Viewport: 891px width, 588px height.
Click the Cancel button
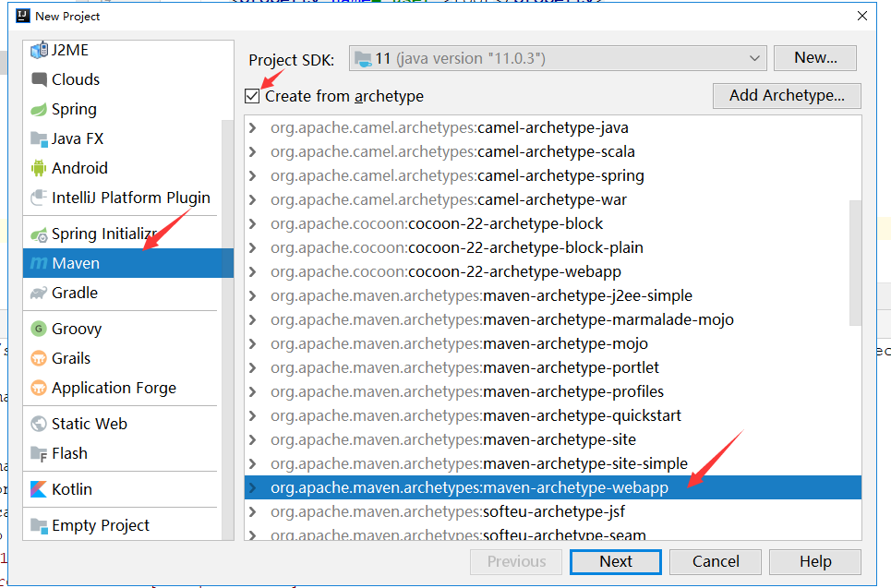coord(716,562)
